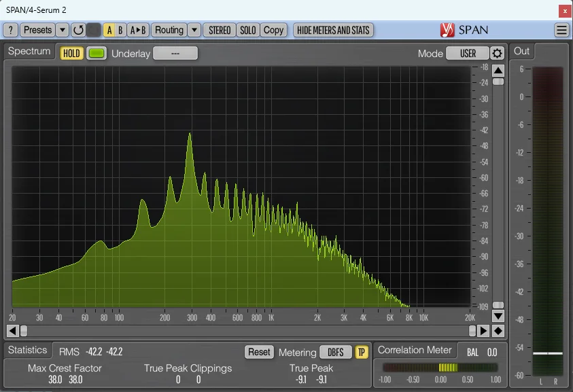Viewport: 573px width, 392px height.
Task: Open the Presets dropdown arrow
Action: [63, 30]
